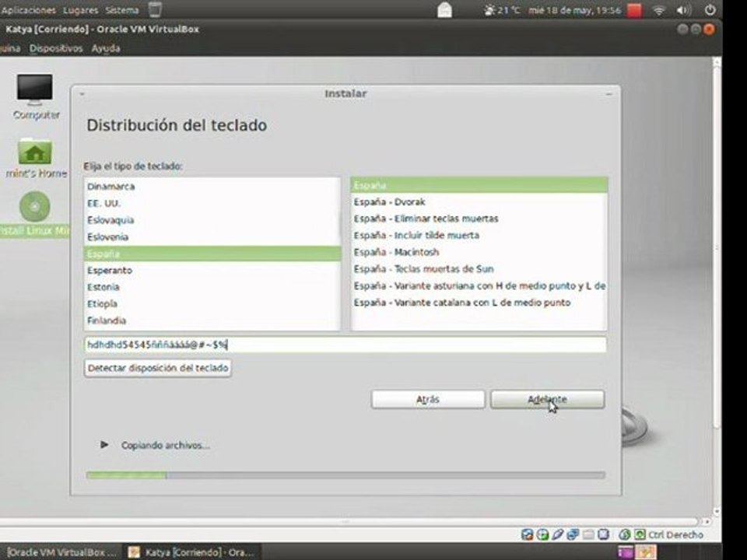Select Eslovaquia in keyboard list
This screenshot has height=560, width=747.
[212, 220]
